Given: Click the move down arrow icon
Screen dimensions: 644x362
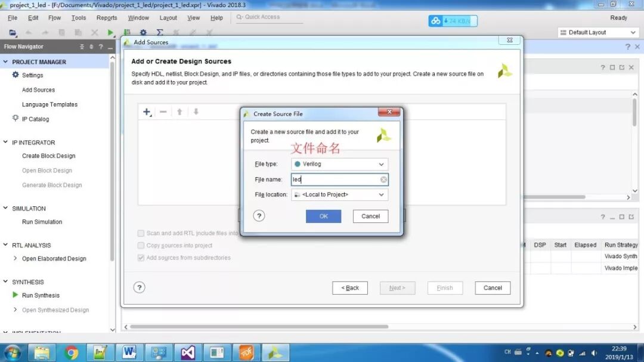Looking at the screenshot, I should [196, 112].
